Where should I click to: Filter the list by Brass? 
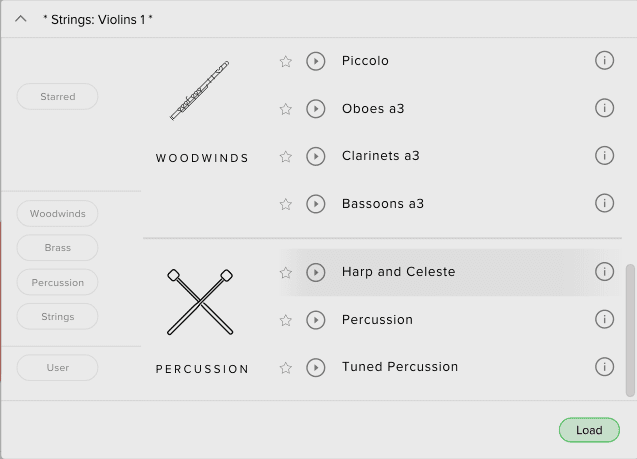(58, 248)
